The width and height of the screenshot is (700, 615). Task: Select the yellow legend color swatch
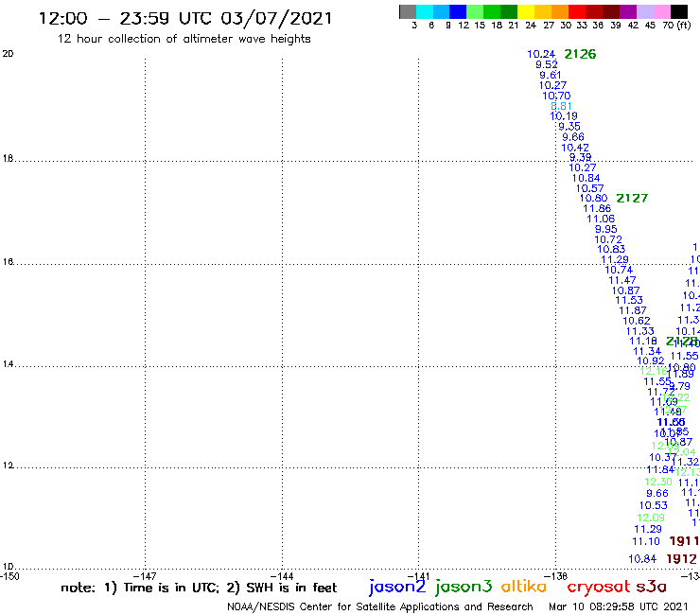pos(526,11)
